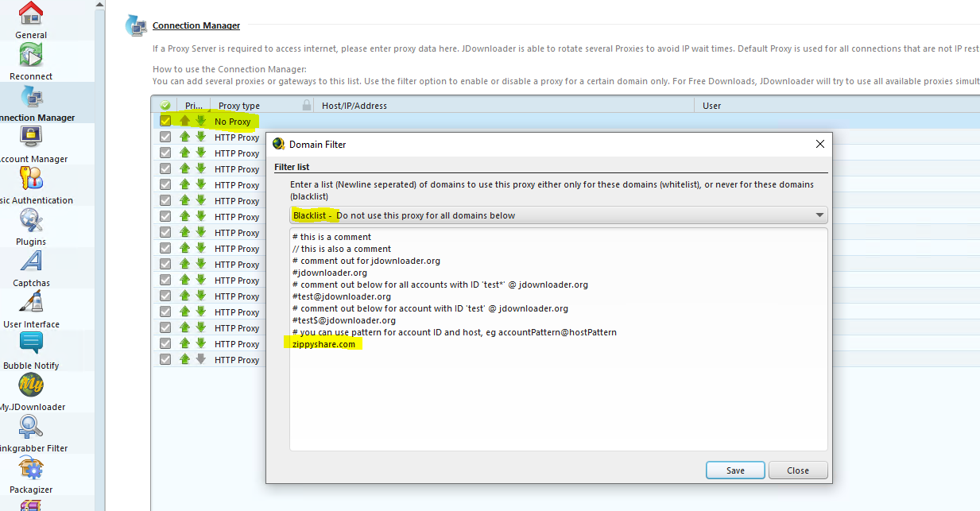This screenshot has width=980, height=511.
Task: Open the Plugins settings section
Action: click(31, 227)
